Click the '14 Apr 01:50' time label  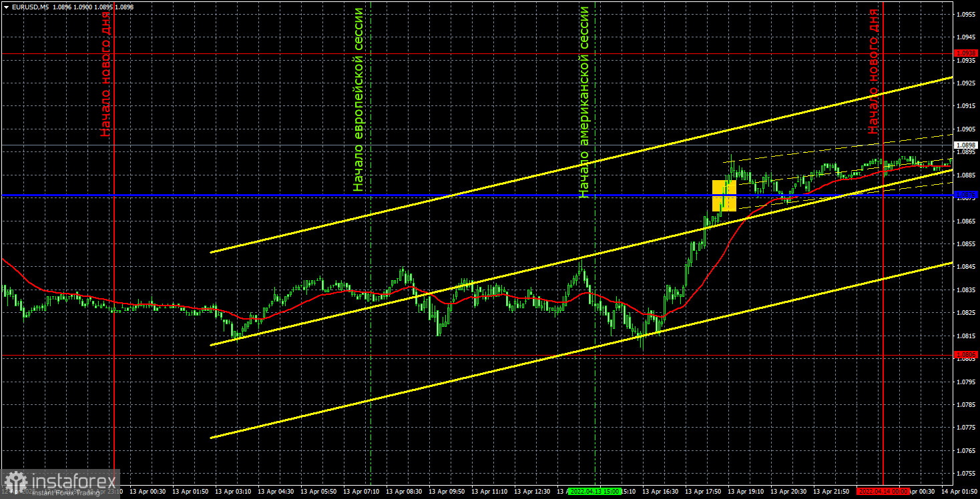(959, 491)
